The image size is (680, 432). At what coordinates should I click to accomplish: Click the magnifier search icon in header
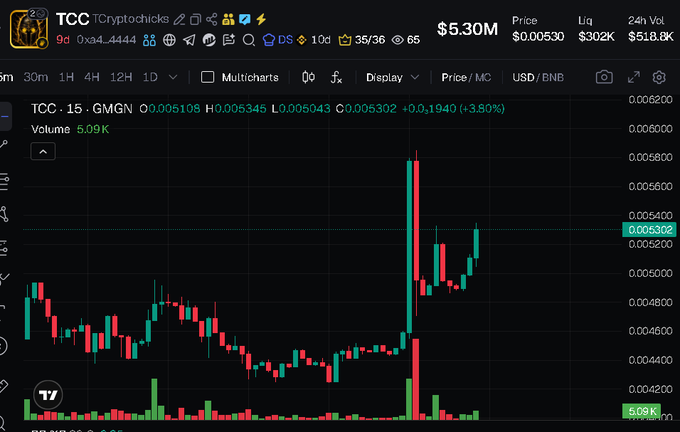(x=248, y=40)
